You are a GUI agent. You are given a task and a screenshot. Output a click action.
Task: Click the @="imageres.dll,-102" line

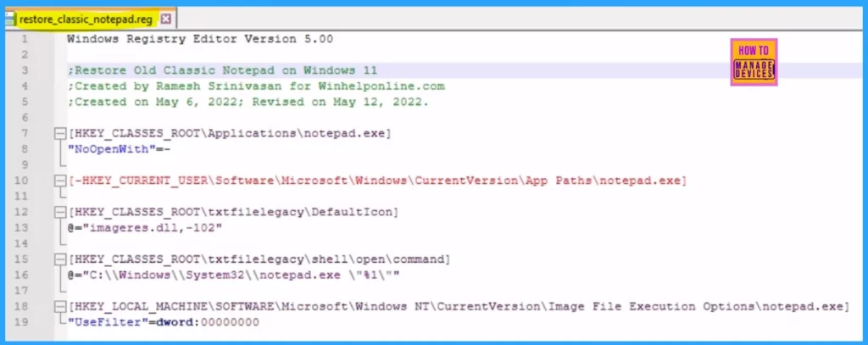[144, 228]
